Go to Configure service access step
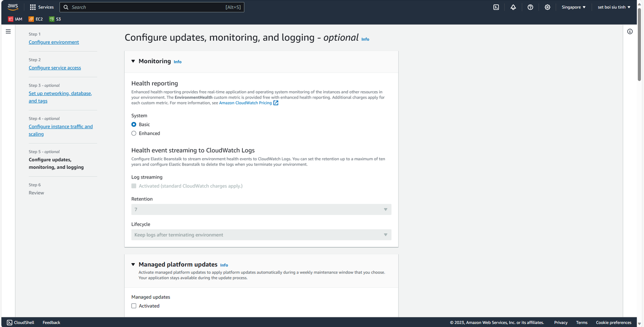 [55, 68]
